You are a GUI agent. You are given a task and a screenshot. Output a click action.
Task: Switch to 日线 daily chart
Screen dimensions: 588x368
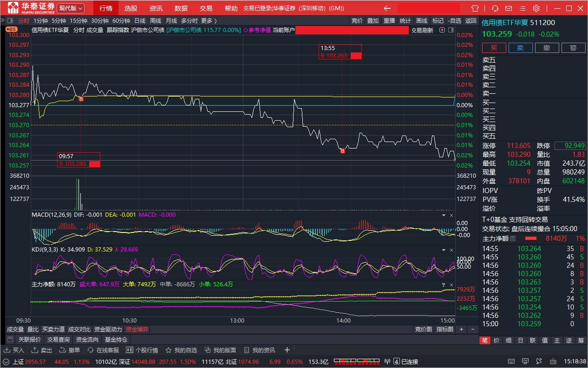point(140,20)
